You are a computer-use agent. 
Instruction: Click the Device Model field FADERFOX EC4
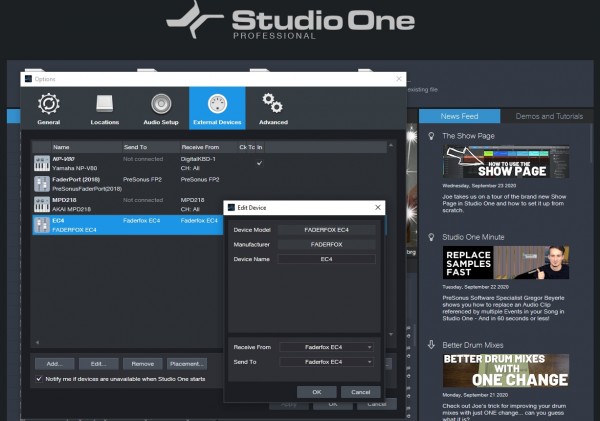[x=326, y=230]
